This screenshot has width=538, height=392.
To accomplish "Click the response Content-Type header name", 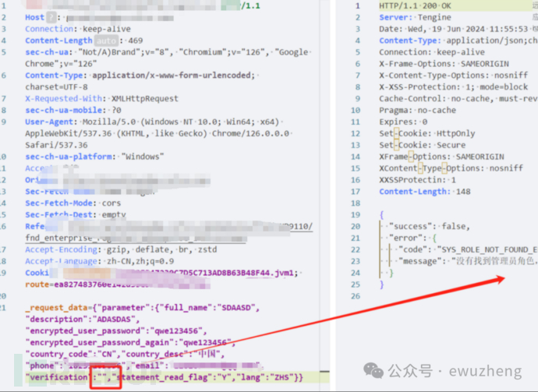I will 410,41.
